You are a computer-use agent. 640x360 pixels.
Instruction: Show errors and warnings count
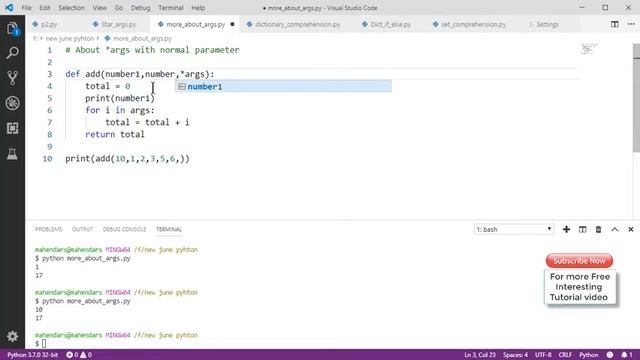pos(79,355)
